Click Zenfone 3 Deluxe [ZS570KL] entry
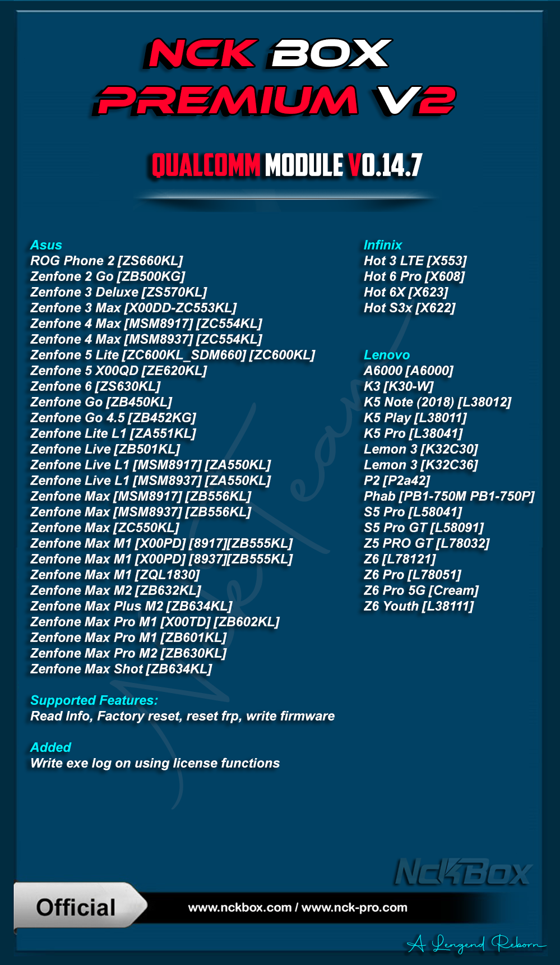Viewport: 560px width, 965px height. click(x=119, y=292)
